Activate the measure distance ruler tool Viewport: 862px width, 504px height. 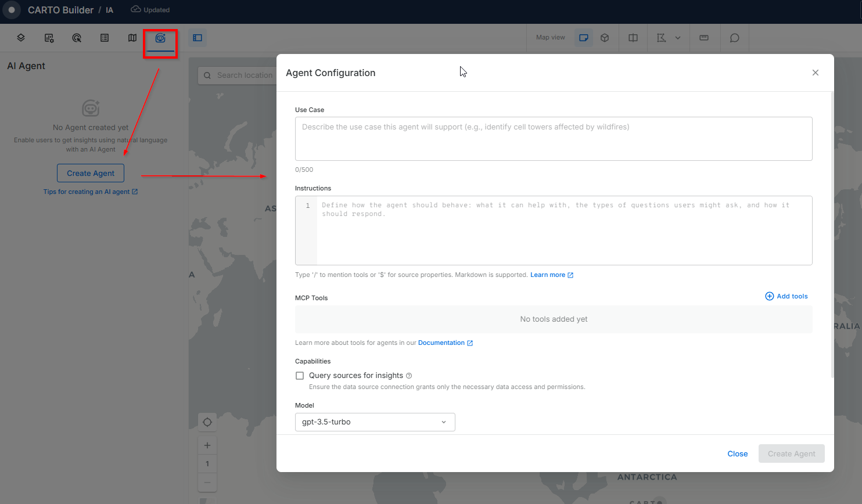[704, 38]
